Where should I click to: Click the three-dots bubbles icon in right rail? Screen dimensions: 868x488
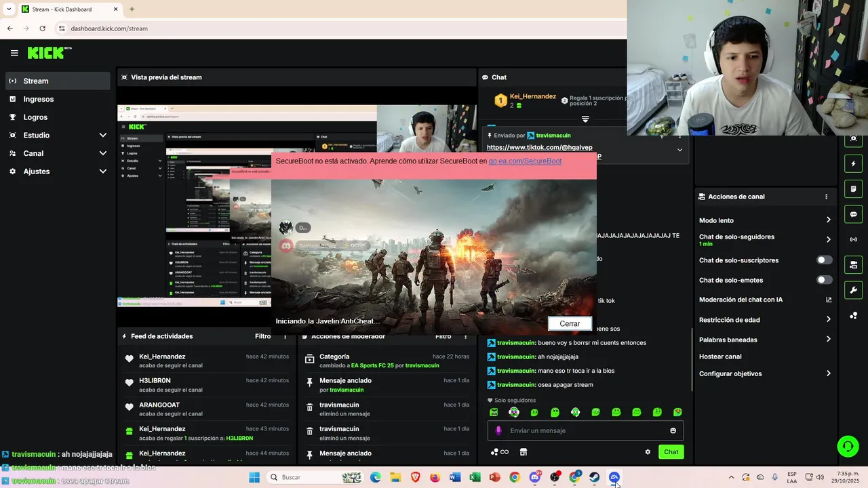[x=854, y=315]
